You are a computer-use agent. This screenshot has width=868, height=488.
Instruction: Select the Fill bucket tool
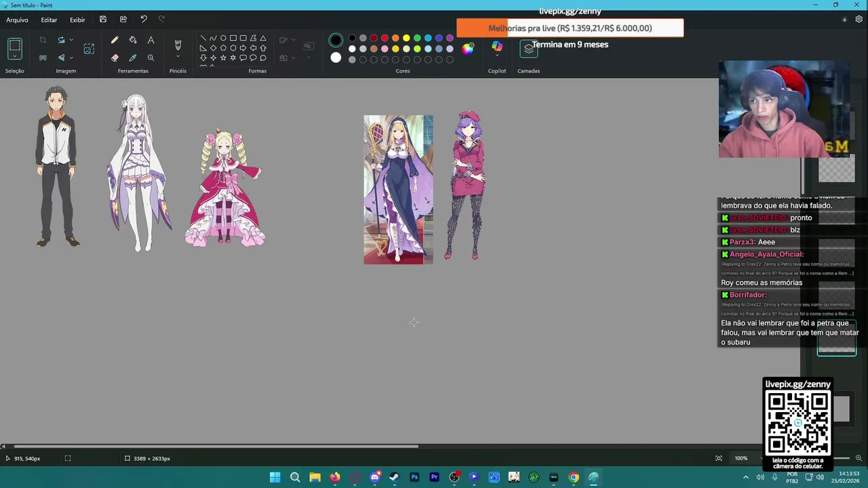[x=133, y=40]
